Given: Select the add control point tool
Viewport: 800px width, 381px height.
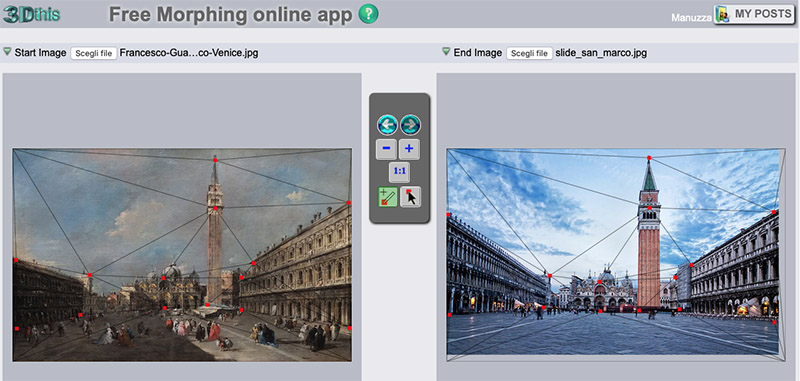Looking at the screenshot, I should 387,196.
